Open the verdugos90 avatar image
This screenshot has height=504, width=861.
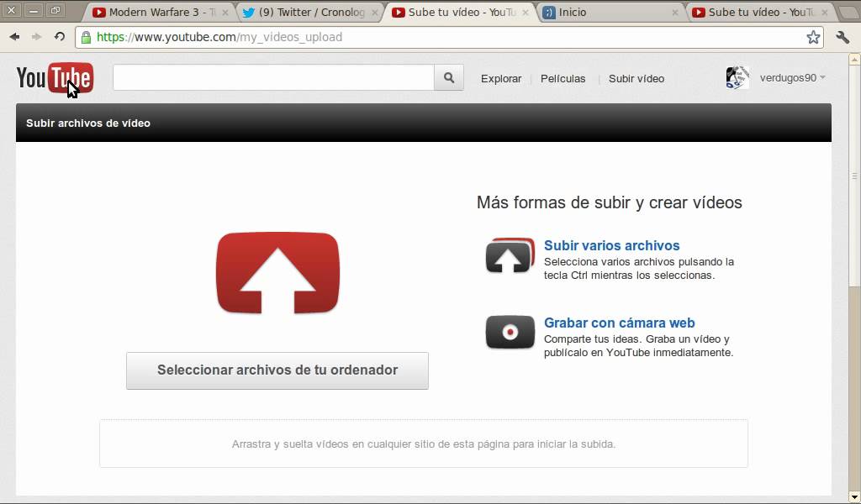[x=737, y=78]
